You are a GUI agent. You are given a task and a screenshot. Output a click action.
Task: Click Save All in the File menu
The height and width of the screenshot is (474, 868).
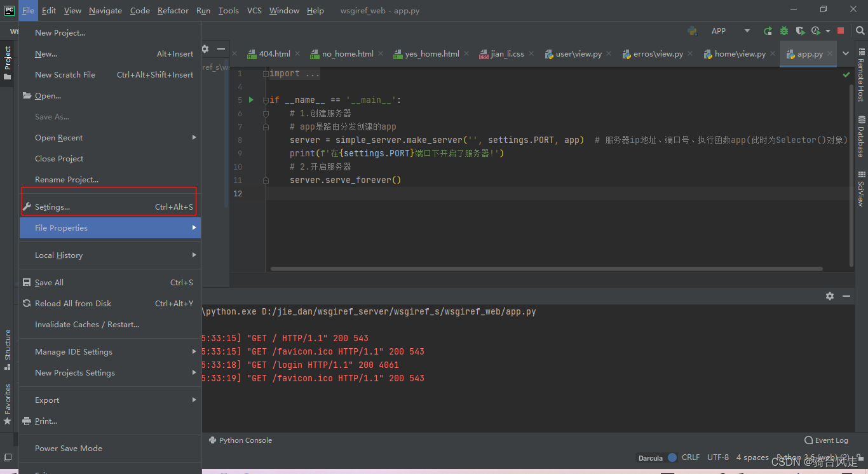(x=50, y=282)
